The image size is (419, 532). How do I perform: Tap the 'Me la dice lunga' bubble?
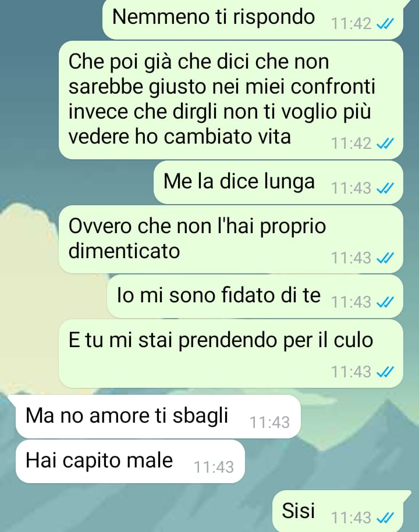click(278, 183)
